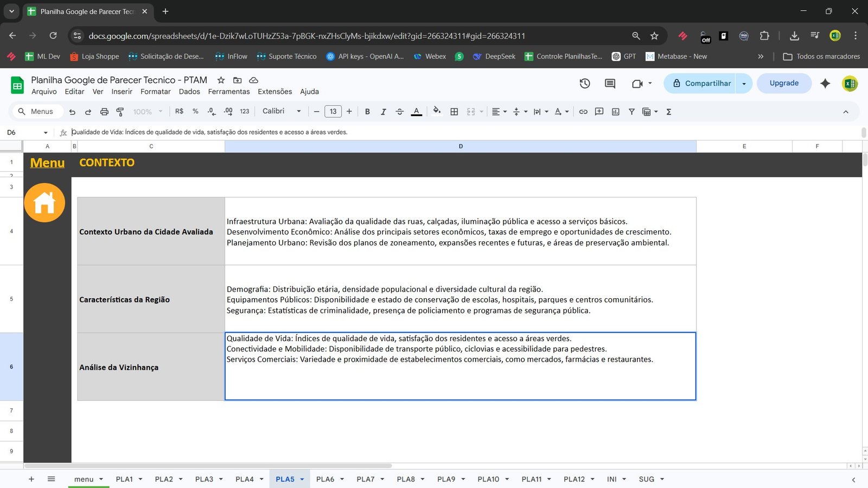The width and height of the screenshot is (868, 488).
Task: Switch to the PLA8 sheet tab
Action: point(406,479)
